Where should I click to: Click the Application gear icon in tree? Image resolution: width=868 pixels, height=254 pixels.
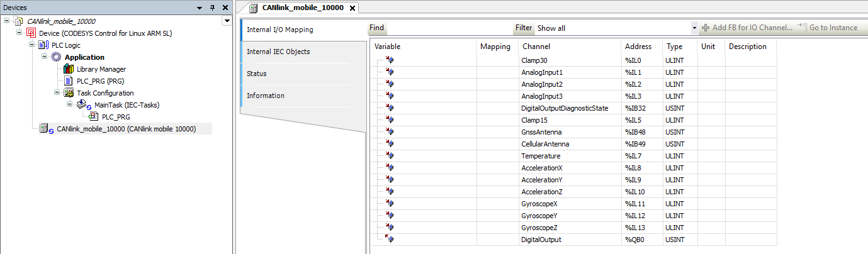(x=56, y=57)
